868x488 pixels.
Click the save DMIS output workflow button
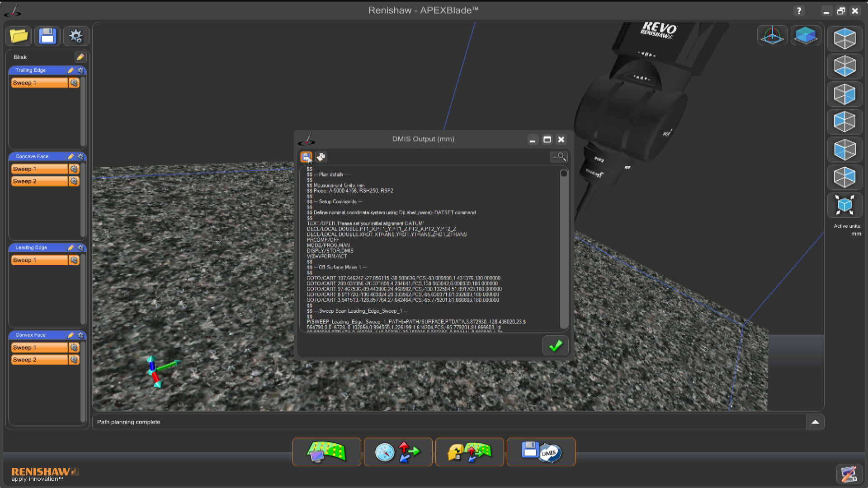[541, 452]
